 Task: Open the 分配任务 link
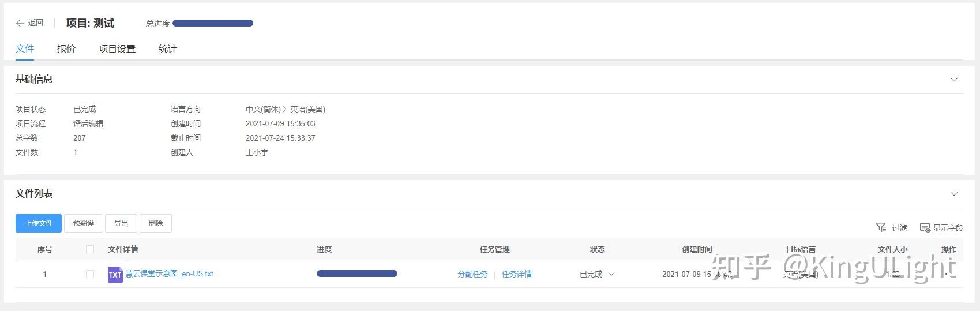(x=472, y=274)
